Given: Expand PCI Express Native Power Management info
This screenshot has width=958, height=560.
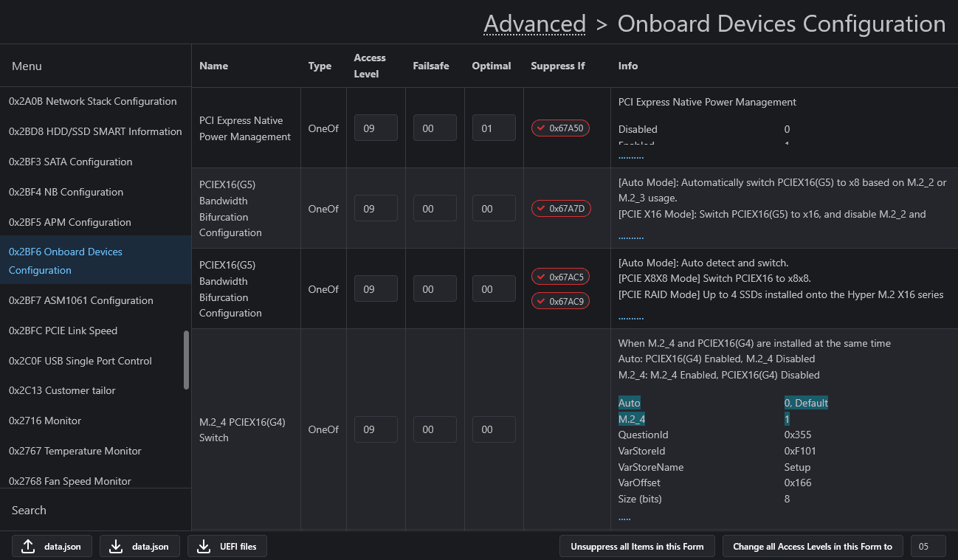Looking at the screenshot, I should point(631,158).
